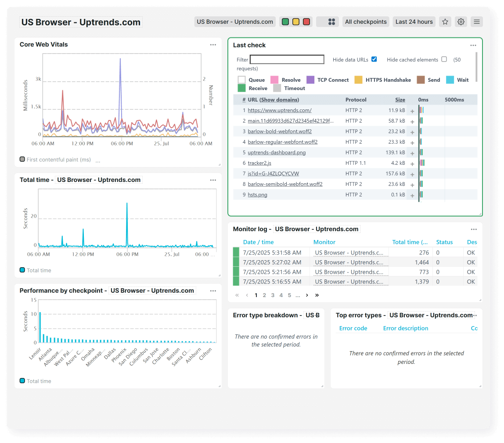Screen dimensions: 504x443
Task: Open the hamburger menu
Action: (x=476, y=22)
